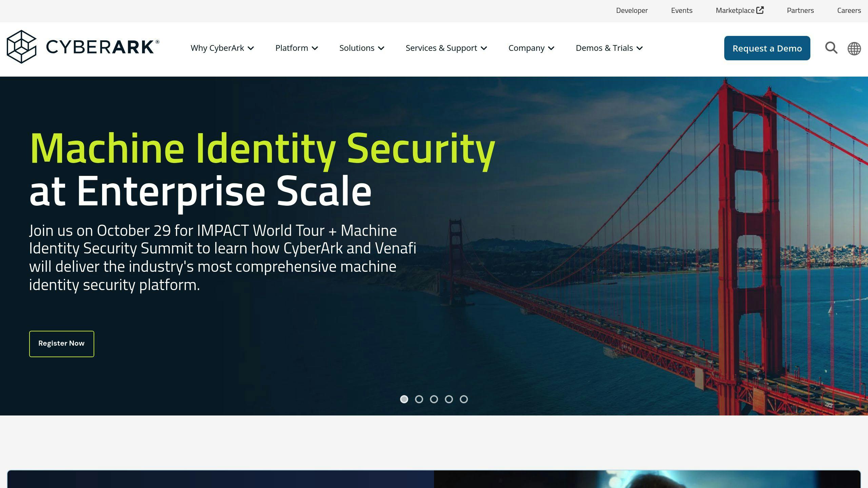The width and height of the screenshot is (868, 488).
Task: Select the third carousel slide dot
Action: 434,399
